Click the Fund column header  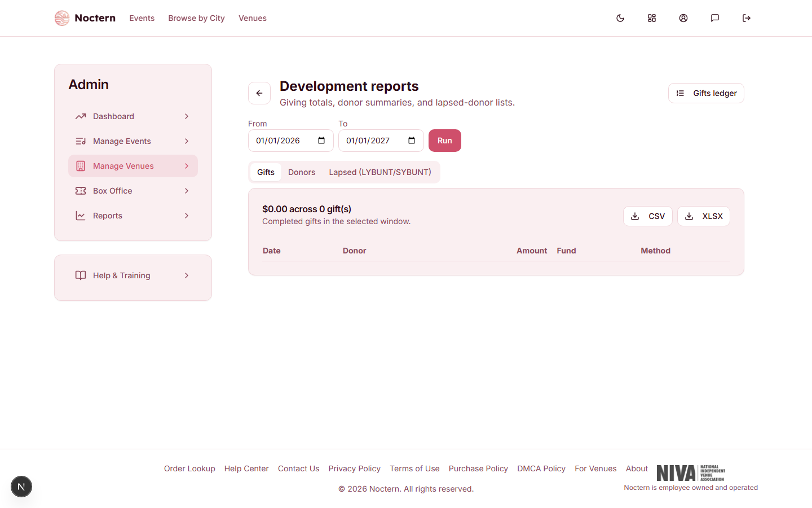tap(566, 251)
